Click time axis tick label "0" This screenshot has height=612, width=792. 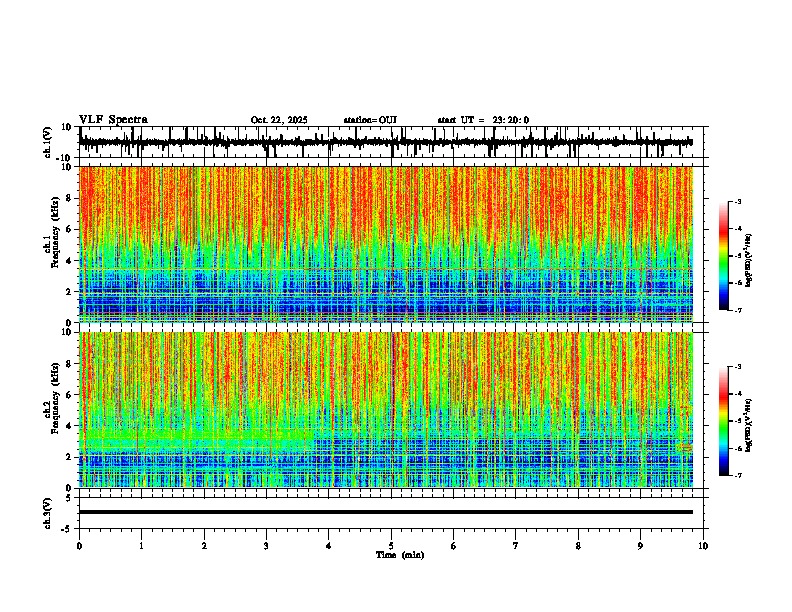click(x=79, y=546)
